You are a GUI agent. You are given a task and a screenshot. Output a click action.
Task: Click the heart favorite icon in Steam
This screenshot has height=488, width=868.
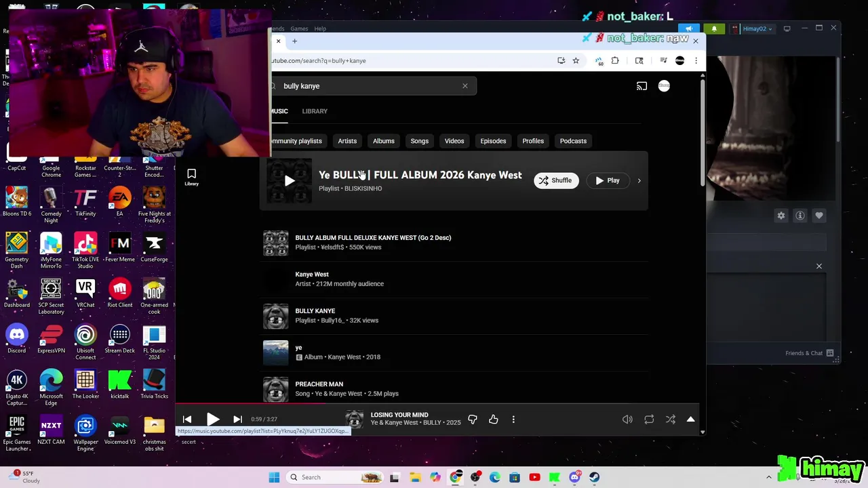click(x=819, y=216)
